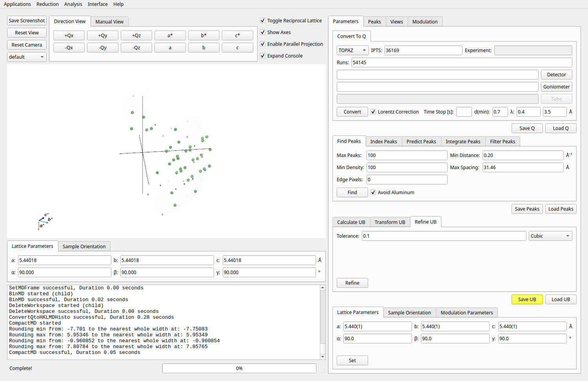Open the Modulation Parameters tab
Screen dimensions: 588x381
(x=467, y=312)
